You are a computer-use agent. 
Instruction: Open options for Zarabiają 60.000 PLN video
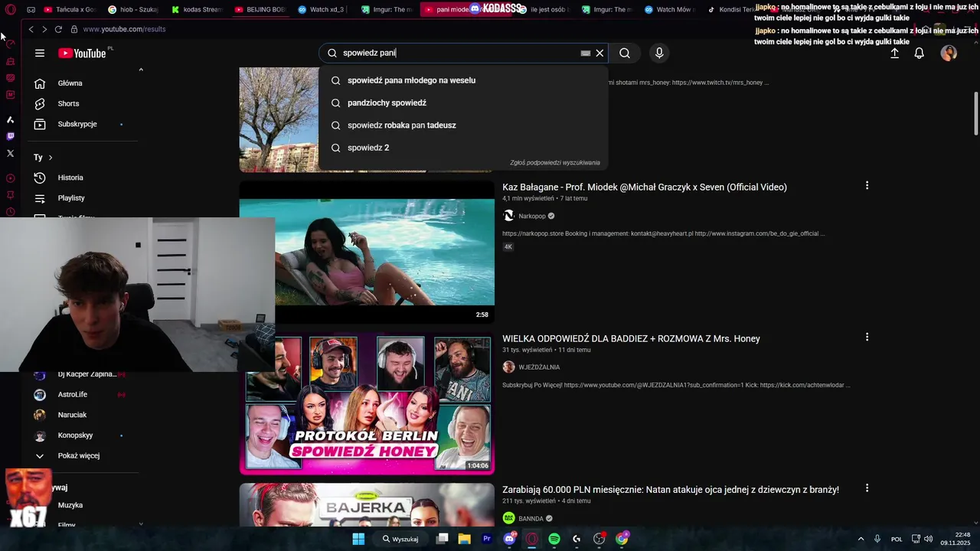[x=867, y=487]
